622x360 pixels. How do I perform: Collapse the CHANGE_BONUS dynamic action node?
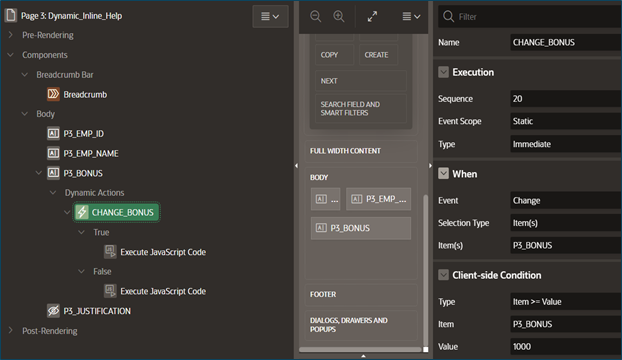pyautogui.click(x=67, y=212)
